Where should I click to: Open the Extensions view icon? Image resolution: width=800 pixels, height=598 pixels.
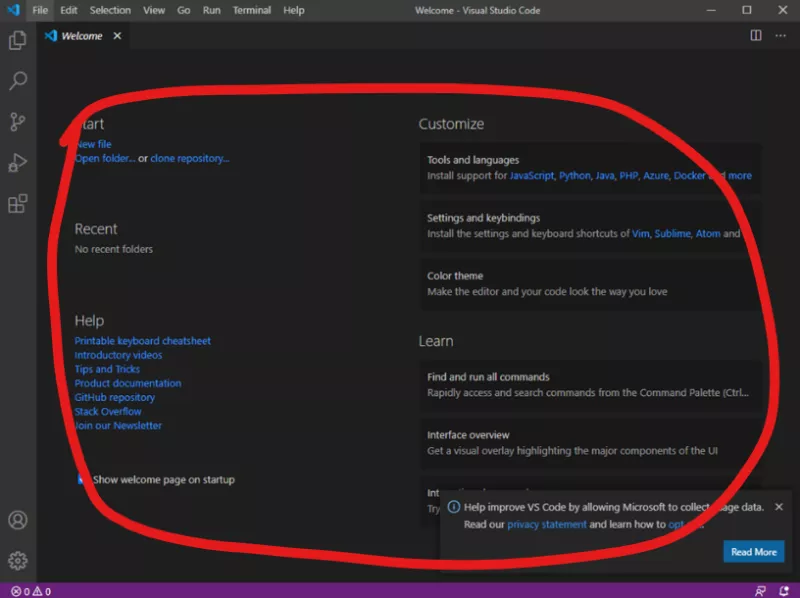tap(18, 204)
